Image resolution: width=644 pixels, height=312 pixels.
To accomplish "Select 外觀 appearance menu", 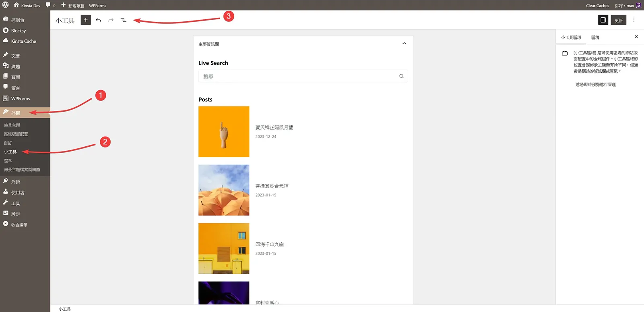I will click(25, 113).
